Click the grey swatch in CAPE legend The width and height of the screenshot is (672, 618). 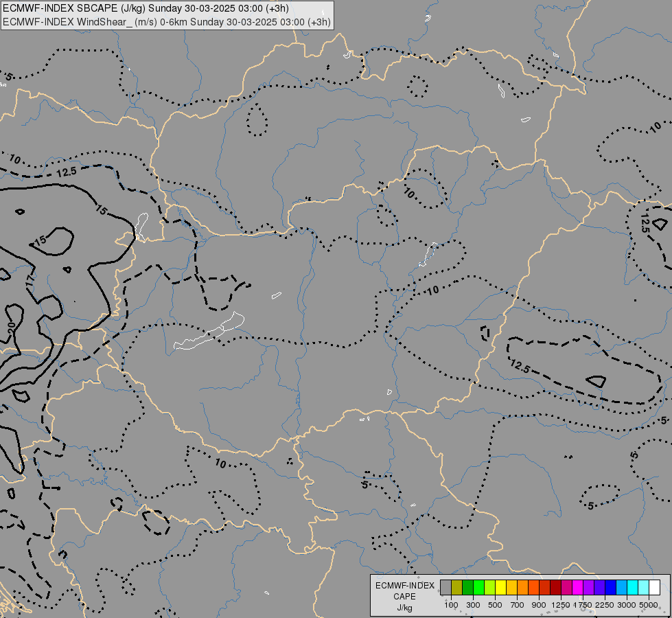point(445,587)
